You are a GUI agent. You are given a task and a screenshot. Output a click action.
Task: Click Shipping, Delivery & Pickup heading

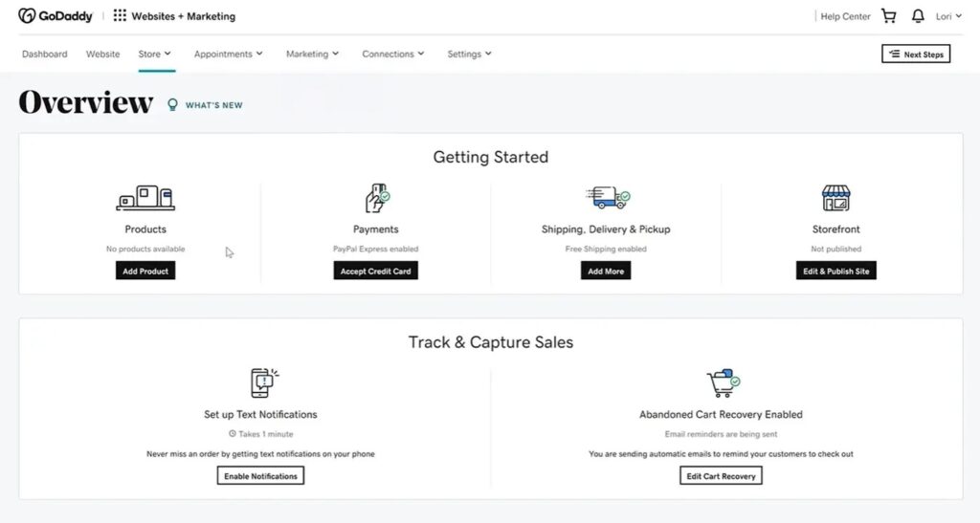tap(606, 229)
